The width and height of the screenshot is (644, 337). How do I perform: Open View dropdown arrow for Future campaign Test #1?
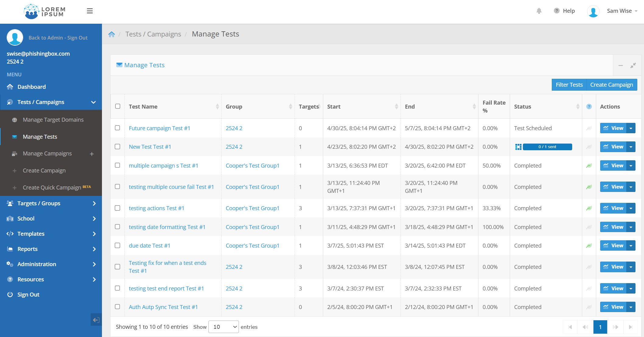(x=631, y=128)
